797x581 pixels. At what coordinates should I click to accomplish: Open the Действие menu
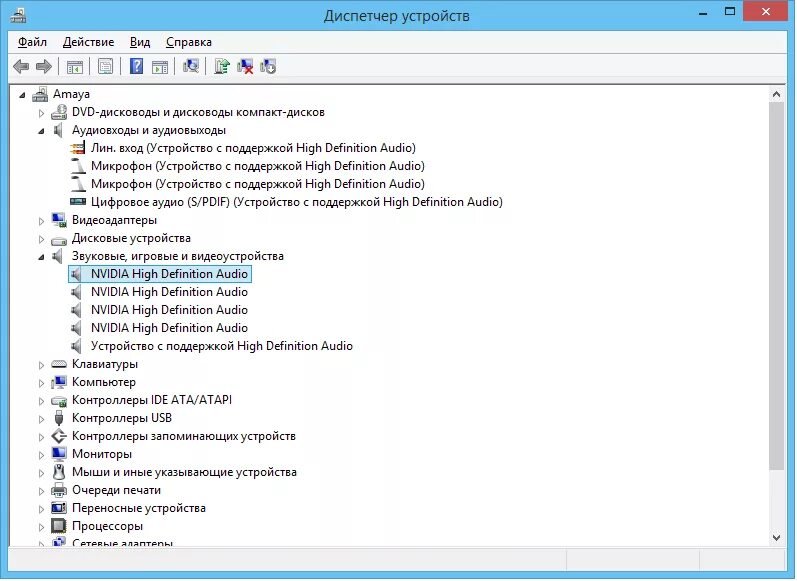(x=88, y=42)
